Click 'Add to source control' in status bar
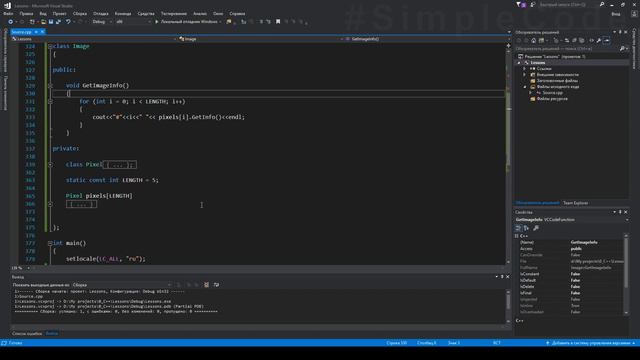The height and width of the screenshot is (360, 640). (x=591, y=343)
